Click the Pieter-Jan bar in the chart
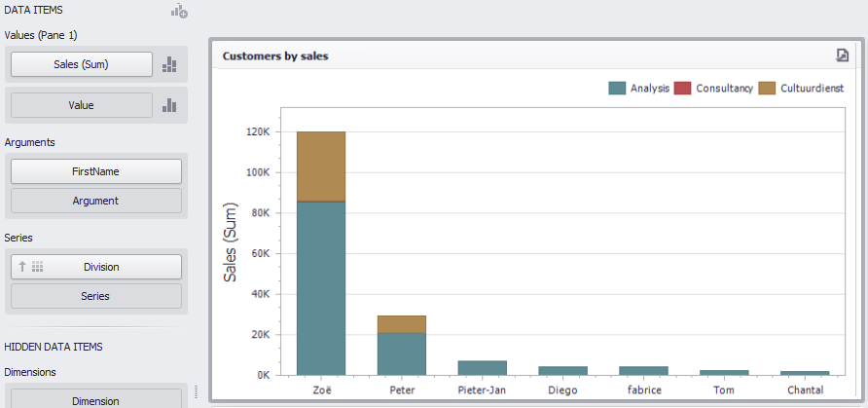 [482, 368]
